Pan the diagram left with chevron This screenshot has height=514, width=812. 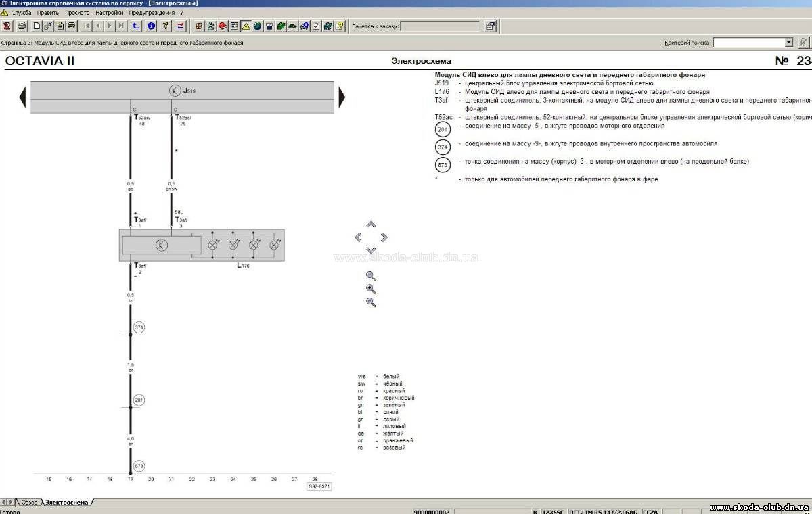(x=358, y=237)
